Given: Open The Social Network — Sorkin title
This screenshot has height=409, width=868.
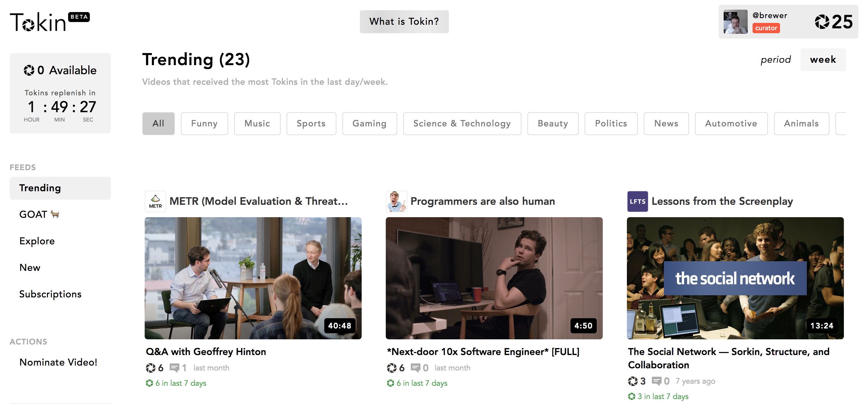Looking at the screenshot, I should (x=728, y=358).
